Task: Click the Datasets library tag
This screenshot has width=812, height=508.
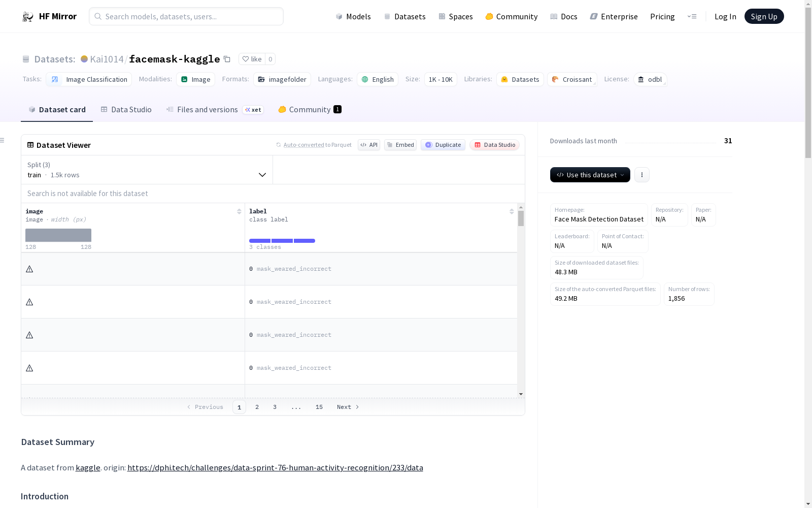Action: coord(520,79)
